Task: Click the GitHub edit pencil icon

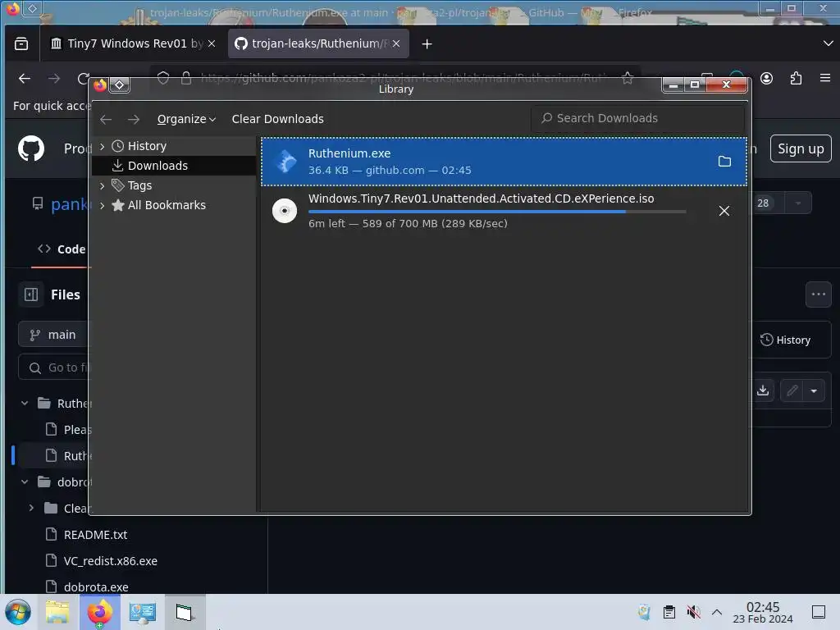Action: [792, 390]
